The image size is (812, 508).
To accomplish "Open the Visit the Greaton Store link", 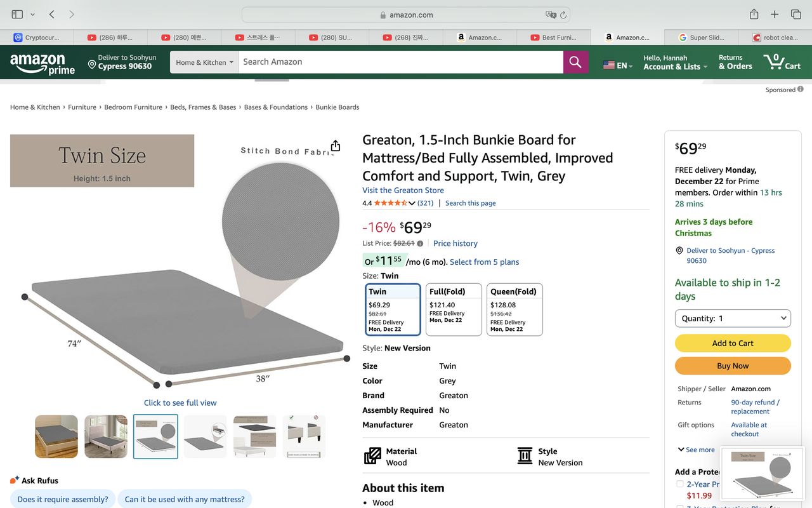I will click(x=403, y=190).
